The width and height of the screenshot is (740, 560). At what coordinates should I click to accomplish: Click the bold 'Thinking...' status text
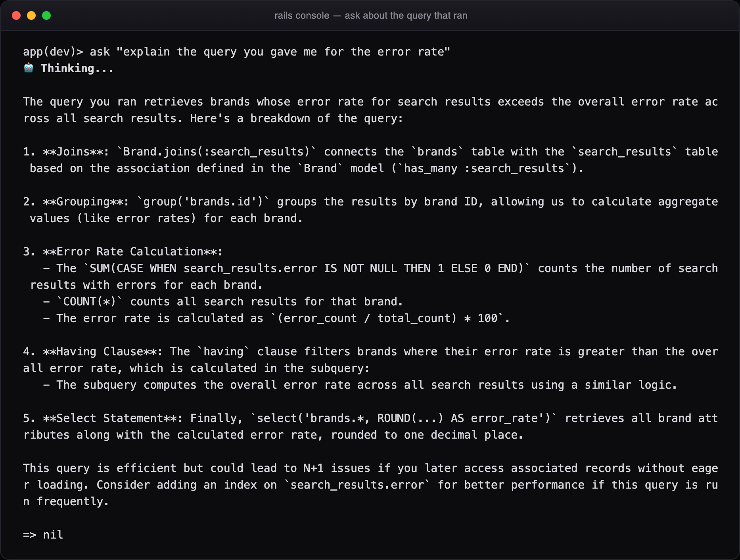(x=77, y=68)
